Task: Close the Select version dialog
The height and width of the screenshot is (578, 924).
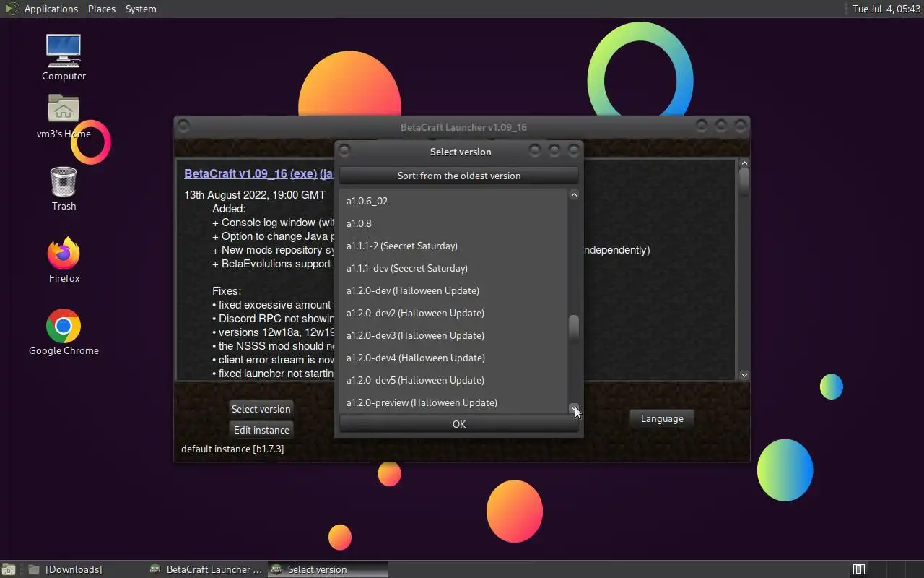Action: [574, 150]
